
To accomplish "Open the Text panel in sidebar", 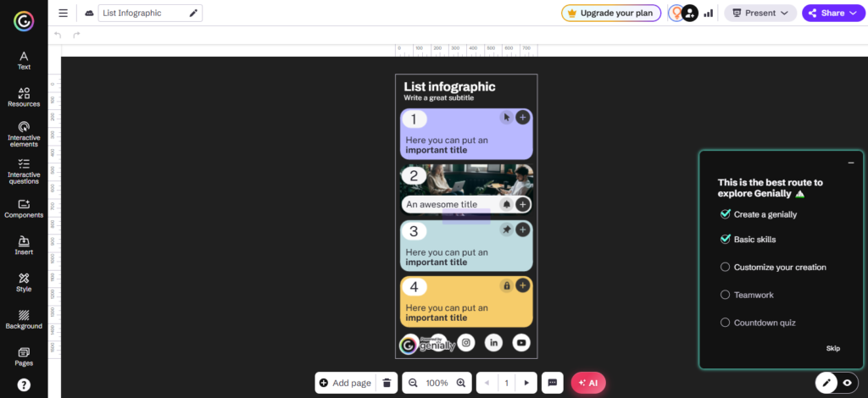I will pyautogui.click(x=24, y=60).
